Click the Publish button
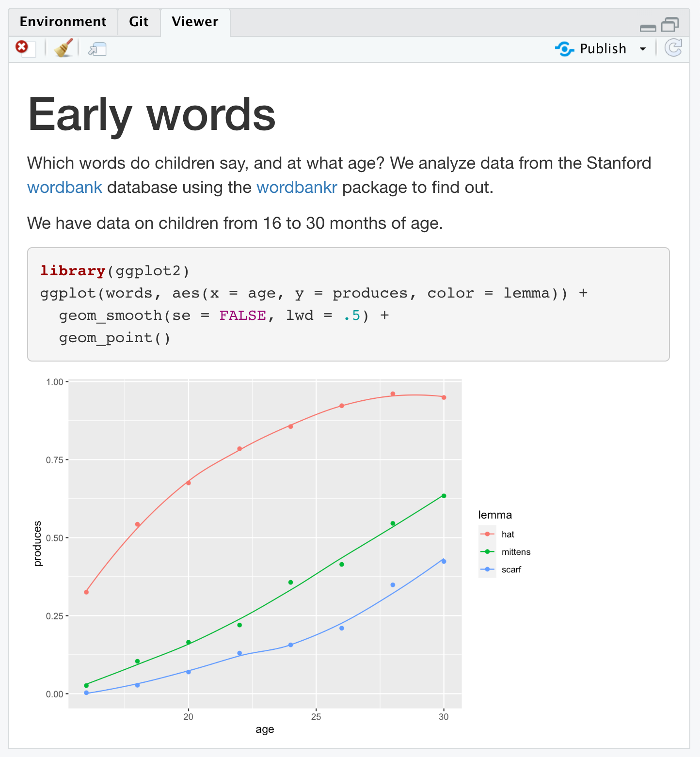Viewport: 700px width, 757px height. [591, 48]
